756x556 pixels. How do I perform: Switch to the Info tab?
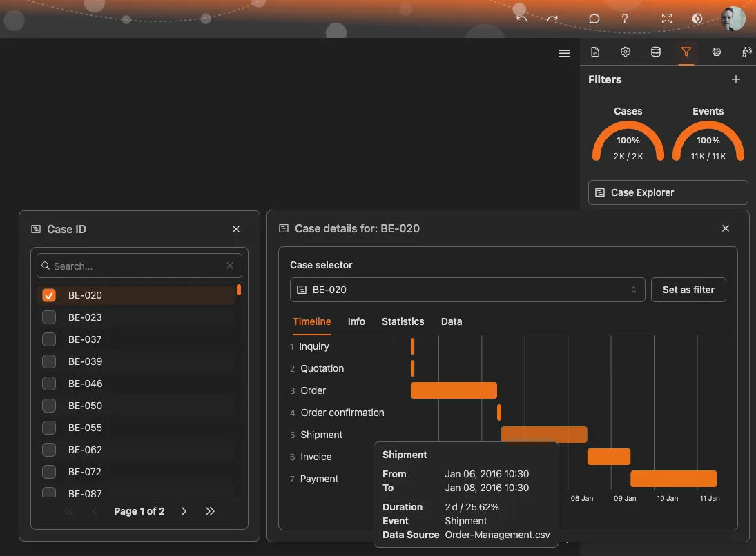click(356, 321)
